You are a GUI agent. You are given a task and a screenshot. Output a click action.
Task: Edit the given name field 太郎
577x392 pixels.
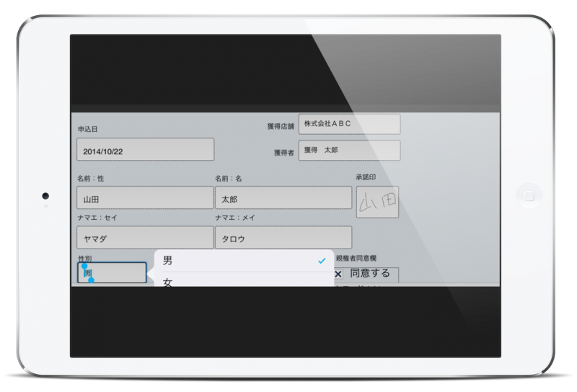[x=283, y=198]
